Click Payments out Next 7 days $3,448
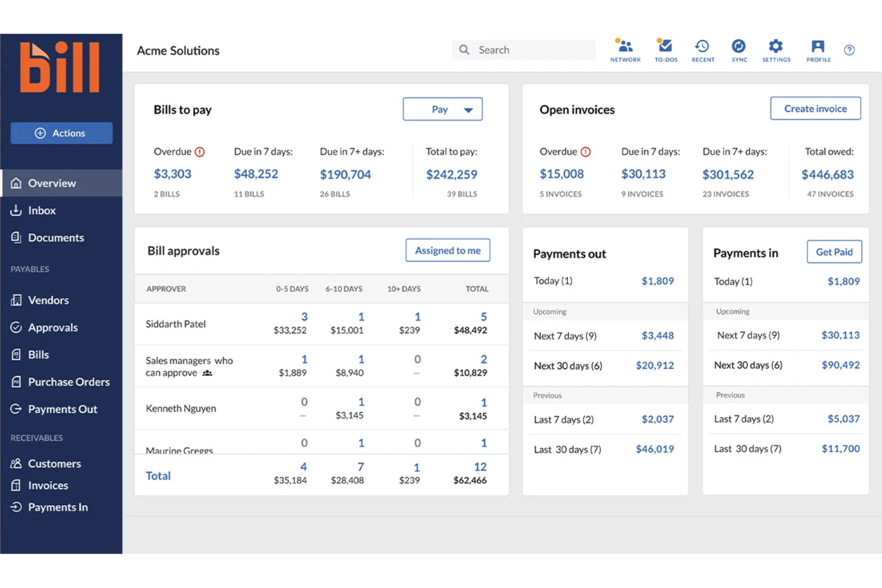This screenshot has height=588, width=882. click(x=658, y=335)
